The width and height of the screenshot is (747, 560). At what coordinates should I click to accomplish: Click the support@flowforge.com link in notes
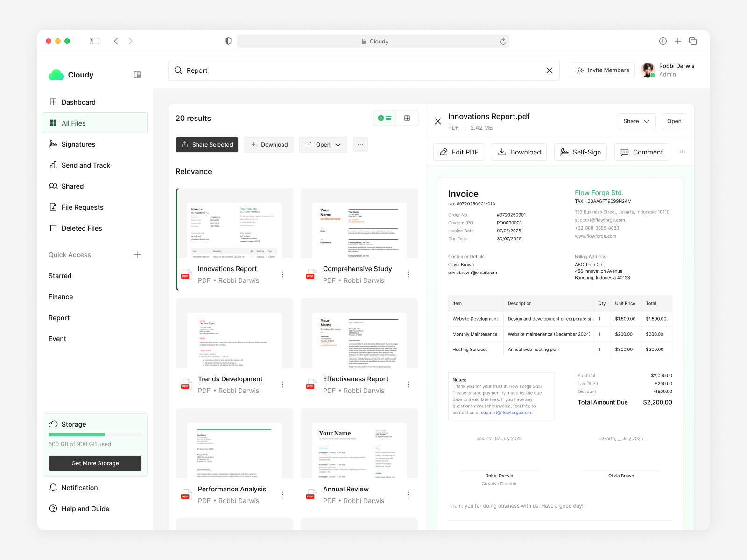point(506,413)
